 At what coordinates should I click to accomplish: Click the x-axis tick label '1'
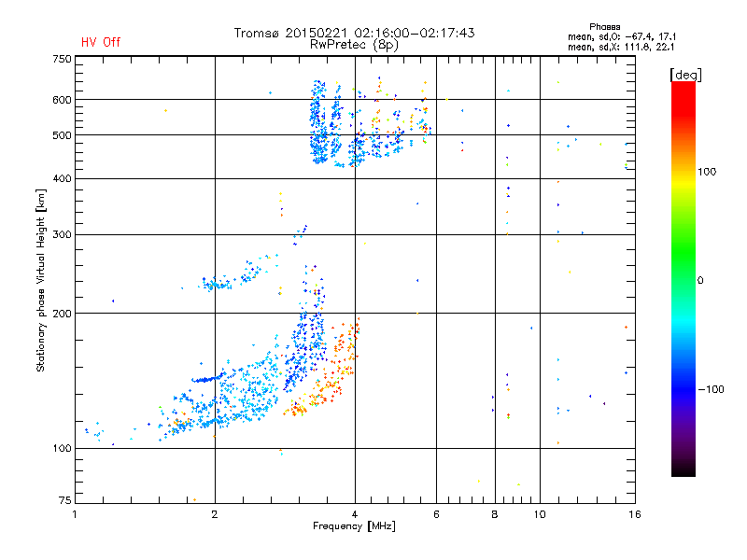pyautogui.click(x=75, y=514)
